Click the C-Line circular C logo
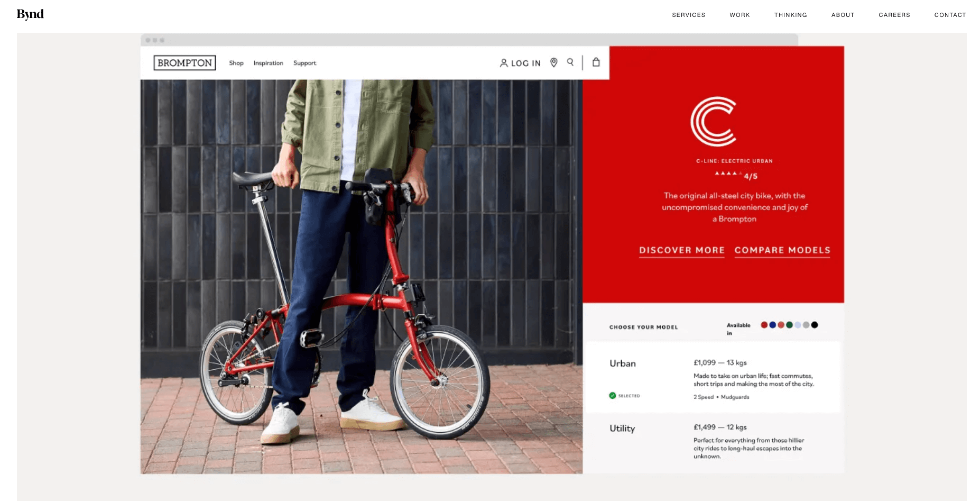Screen dimensions: 980x501 pos(713,121)
